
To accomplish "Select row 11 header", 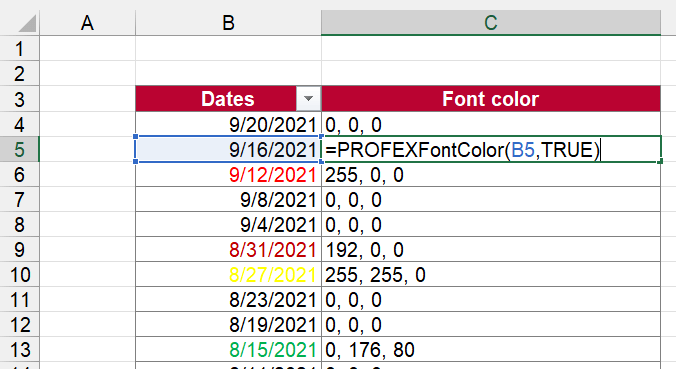I will click(x=19, y=299).
